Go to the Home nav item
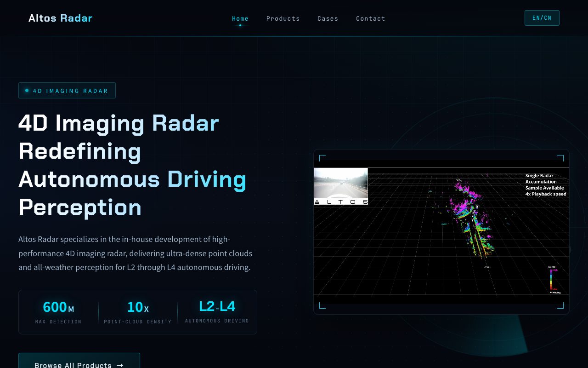 240,18
